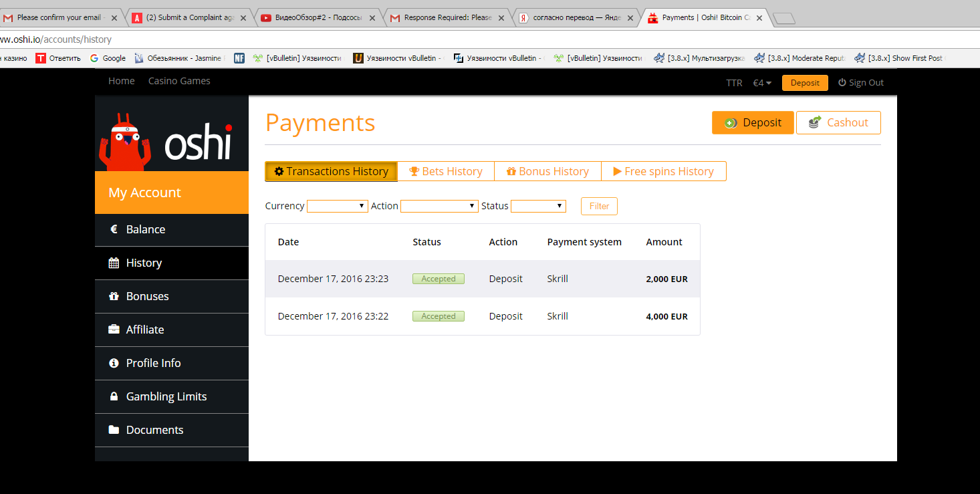Open History in the sidebar

tap(172, 263)
